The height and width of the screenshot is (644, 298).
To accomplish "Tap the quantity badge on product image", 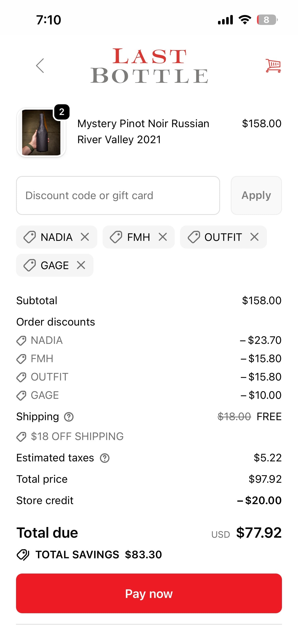I will 62,112.
